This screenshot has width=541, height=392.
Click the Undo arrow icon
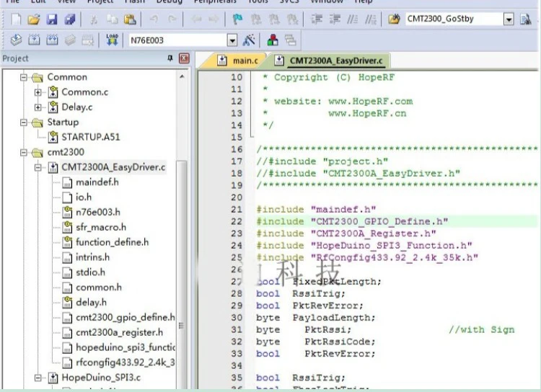tap(154, 19)
